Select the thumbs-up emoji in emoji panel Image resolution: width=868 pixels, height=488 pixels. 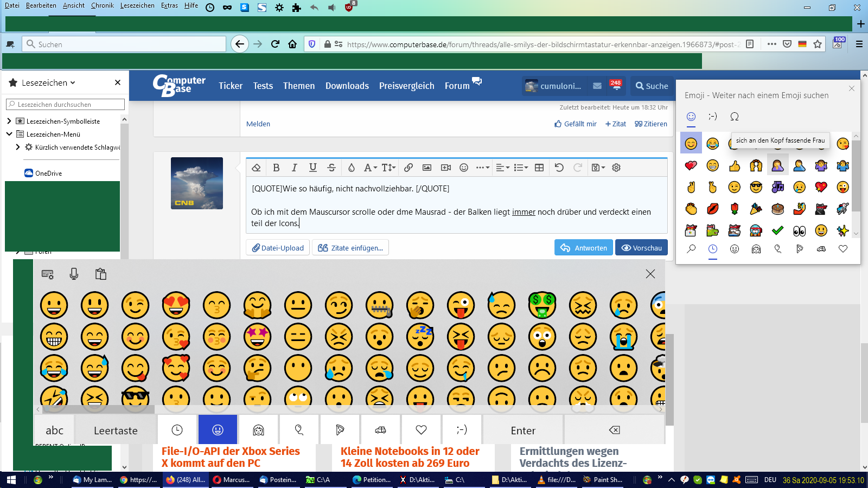[735, 165]
